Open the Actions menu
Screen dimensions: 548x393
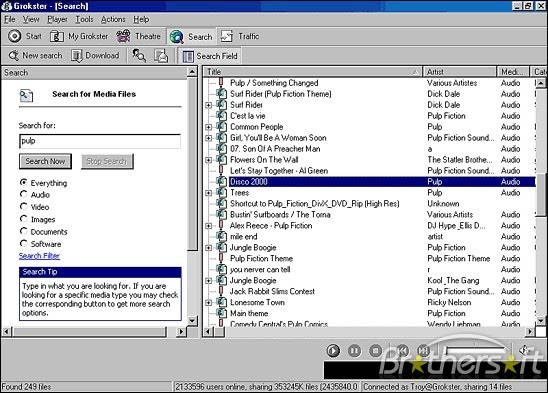pos(113,20)
